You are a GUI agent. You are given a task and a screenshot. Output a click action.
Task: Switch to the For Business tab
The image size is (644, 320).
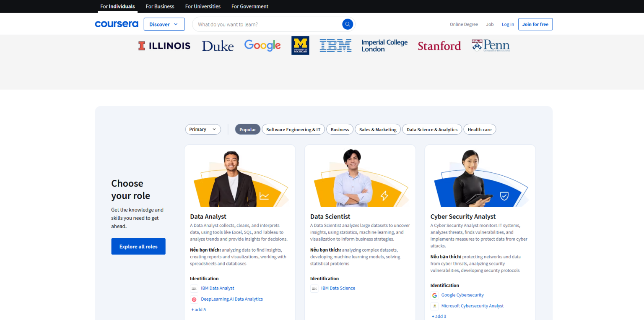click(160, 6)
